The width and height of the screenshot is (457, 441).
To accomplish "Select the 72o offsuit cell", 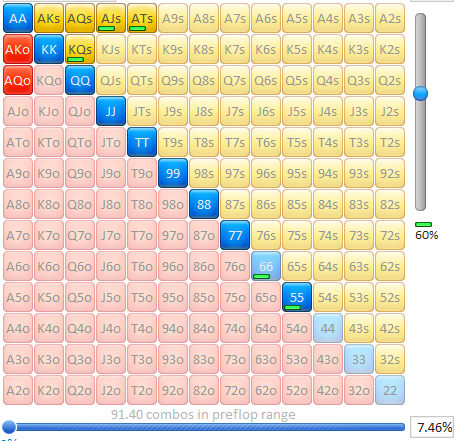I will (x=235, y=390).
